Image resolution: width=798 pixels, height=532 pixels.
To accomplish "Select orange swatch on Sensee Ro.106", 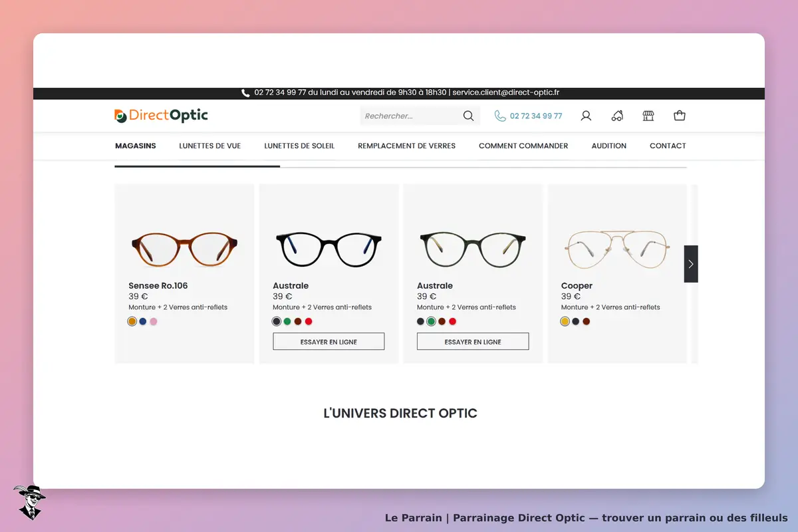I will point(132,322).
